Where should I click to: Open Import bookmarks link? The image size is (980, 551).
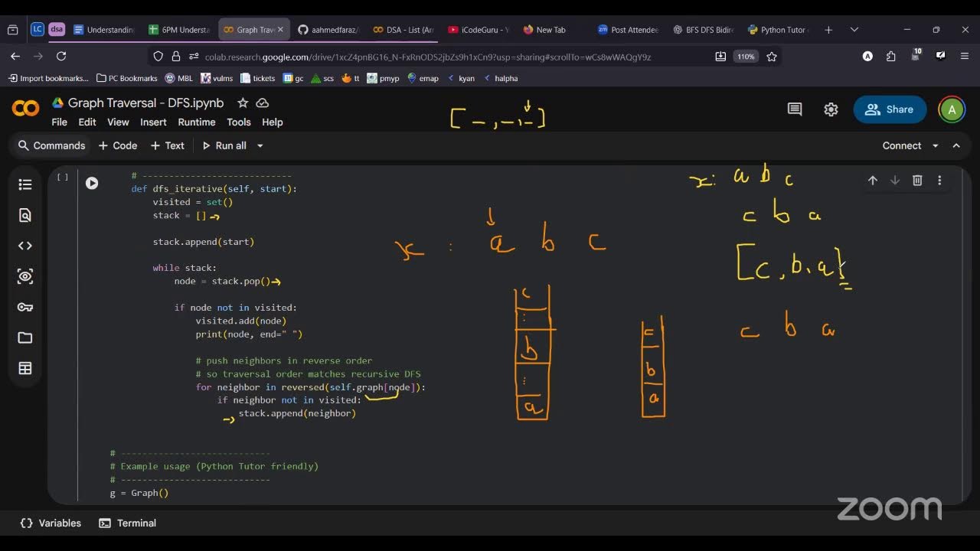coord(49,78)
